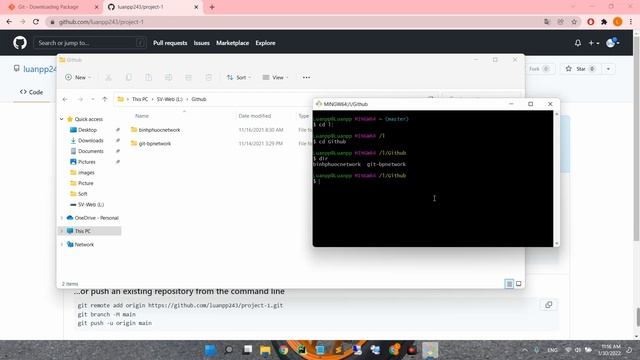
Task: Open the Sort dropdown in File Explorer
Action: 239,77
